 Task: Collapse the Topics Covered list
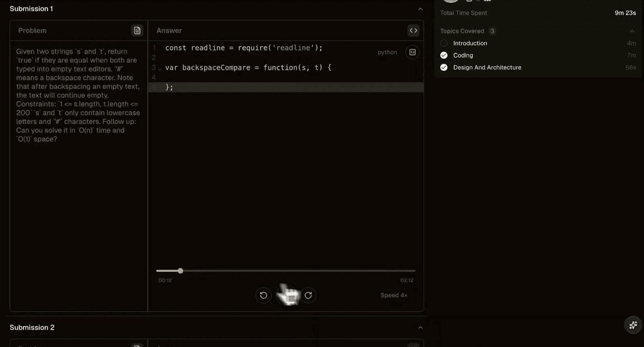click(632, 31)
